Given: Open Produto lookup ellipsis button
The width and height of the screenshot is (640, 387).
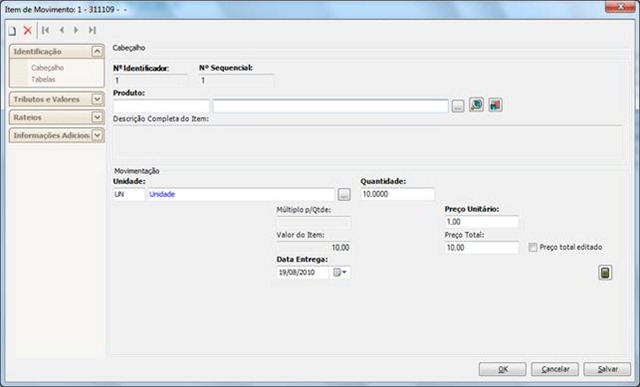Looking at the screenshot, I should [458, 107].
